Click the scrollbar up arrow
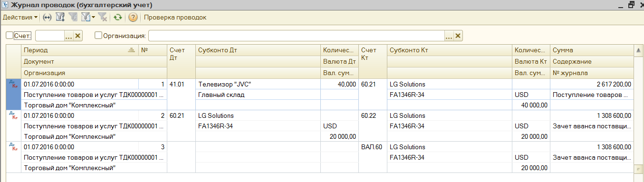This screenshot has height=182, width=644. coord(639,49)
